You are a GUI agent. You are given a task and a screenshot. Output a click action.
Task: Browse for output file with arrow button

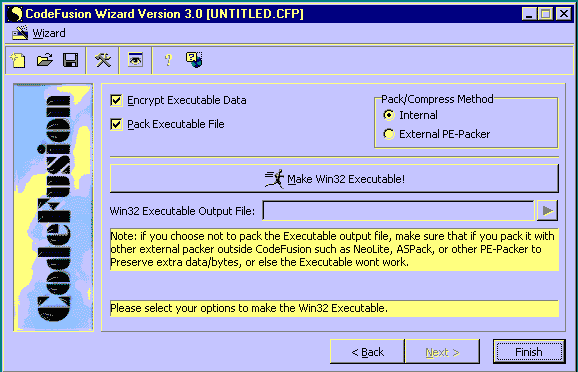pyautogui.click(x=547, y=211)
